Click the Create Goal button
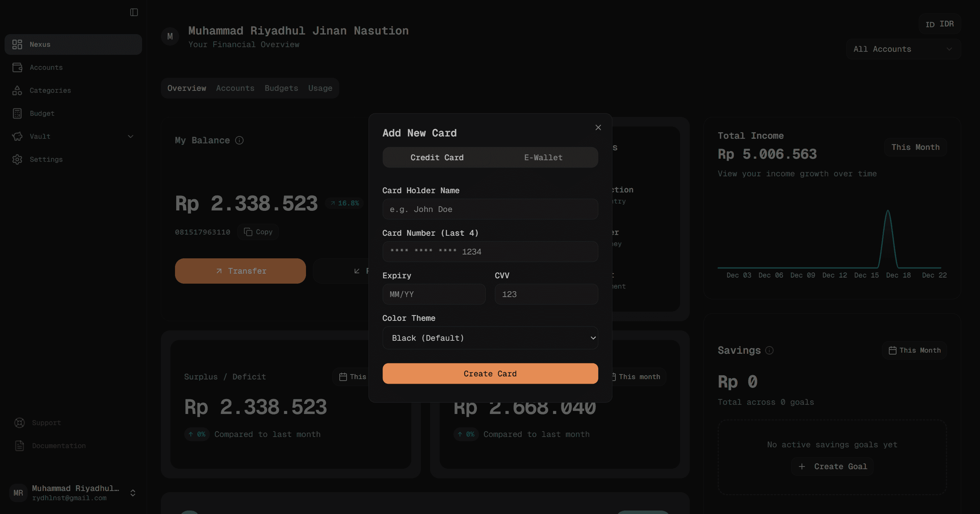980x514 pixels. pos(833,466)
